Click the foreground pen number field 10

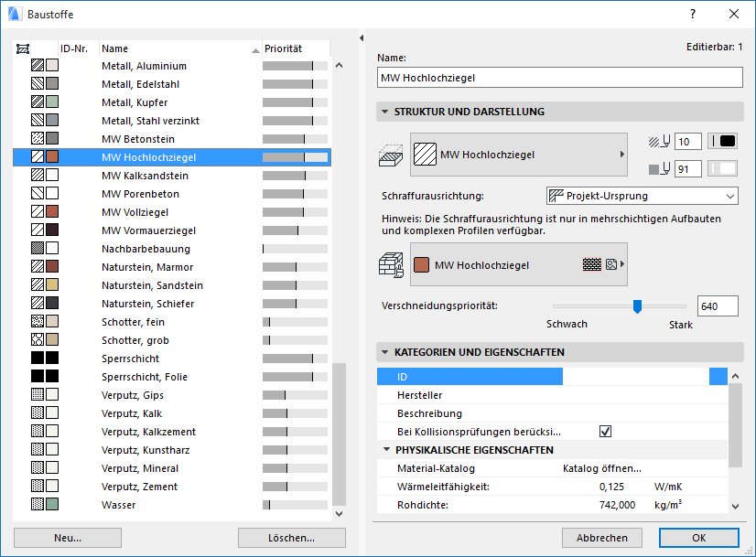(x=687, y=142)
